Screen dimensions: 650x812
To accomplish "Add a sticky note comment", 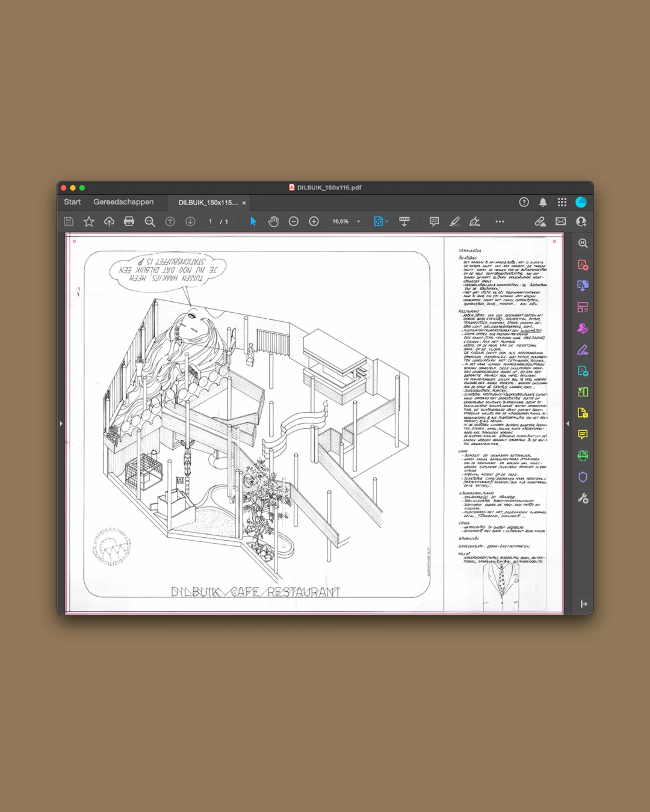I will pos(434,222).
